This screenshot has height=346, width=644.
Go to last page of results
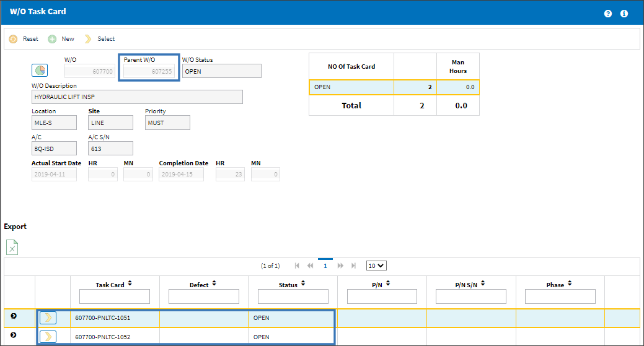coord(354,266)
